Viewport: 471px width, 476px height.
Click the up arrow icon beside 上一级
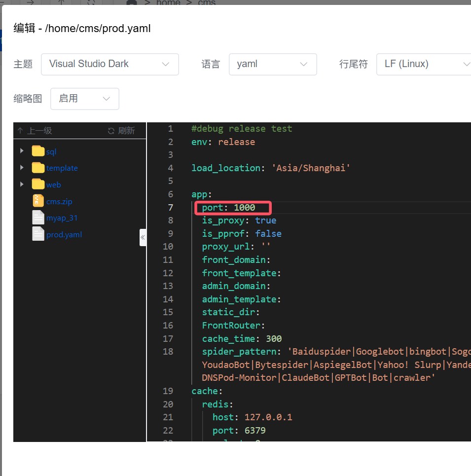[x=20, y=131]
